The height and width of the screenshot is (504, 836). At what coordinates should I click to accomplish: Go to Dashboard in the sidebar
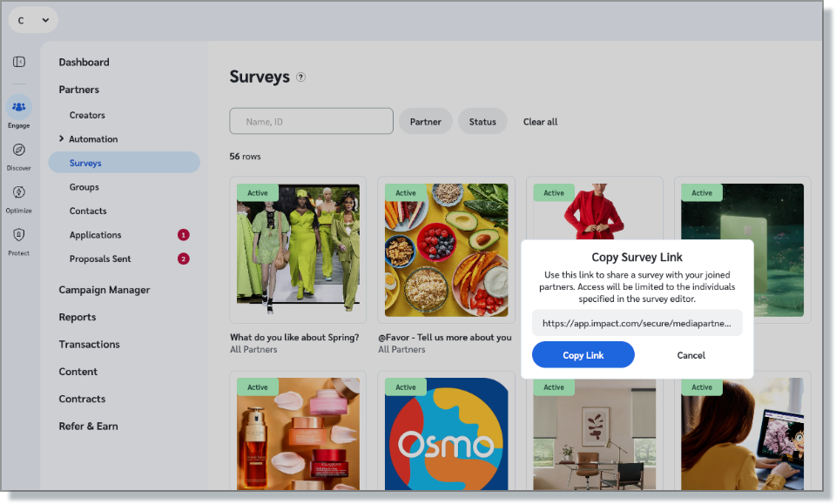(84, 63)
